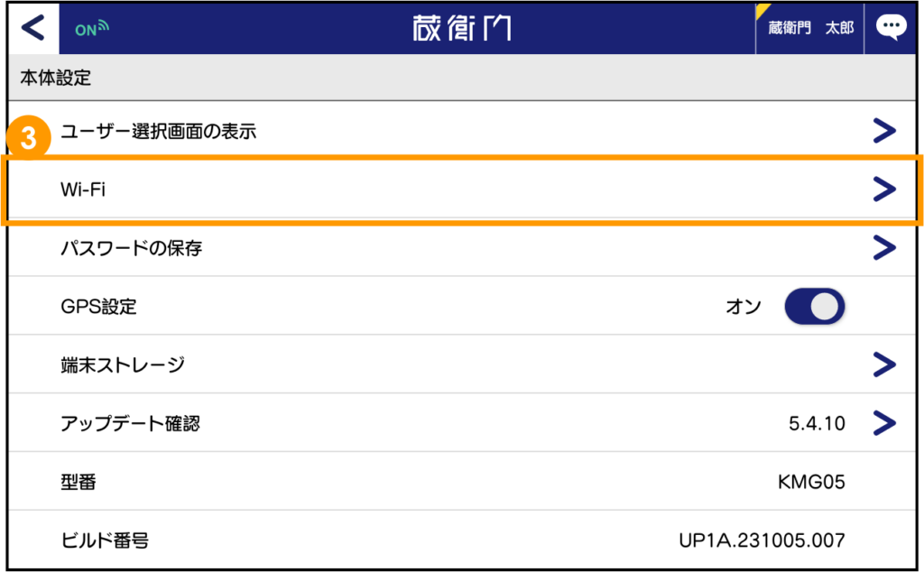Toggle the GPS設定 switch
The image size is (924, 572).
click(x=814, y=307)
